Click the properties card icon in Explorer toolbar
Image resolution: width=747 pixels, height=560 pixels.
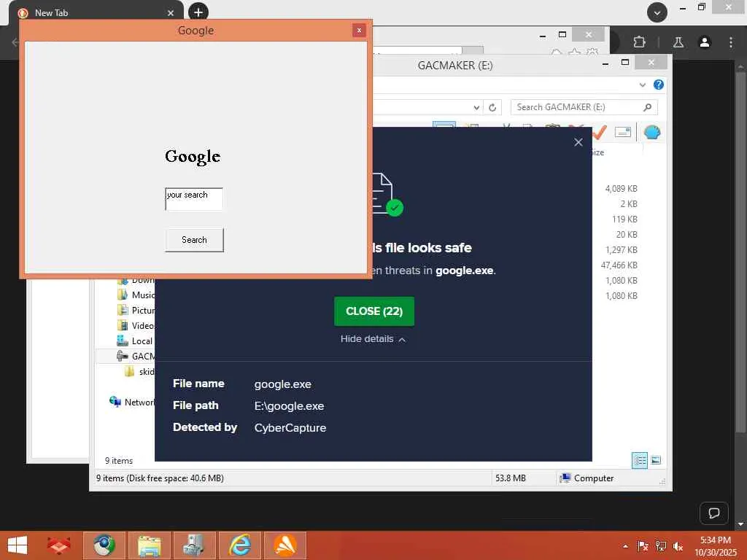pyautogui.click(x=623, y=133)
